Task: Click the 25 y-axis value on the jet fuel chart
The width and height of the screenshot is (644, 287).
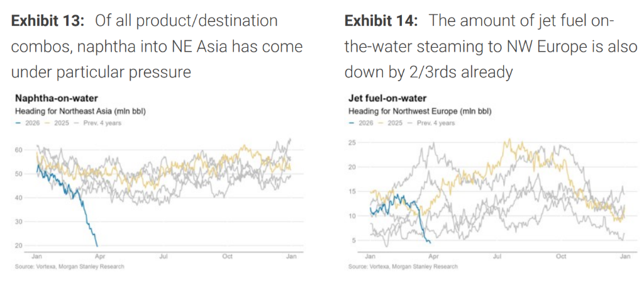Action: pos(353,143)
